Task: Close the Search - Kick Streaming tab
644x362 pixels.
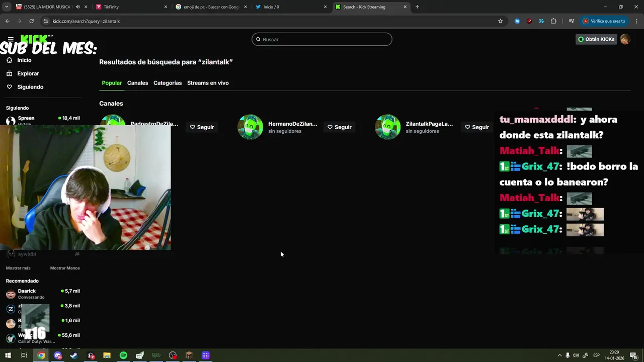Action: (x=405, y=7)
